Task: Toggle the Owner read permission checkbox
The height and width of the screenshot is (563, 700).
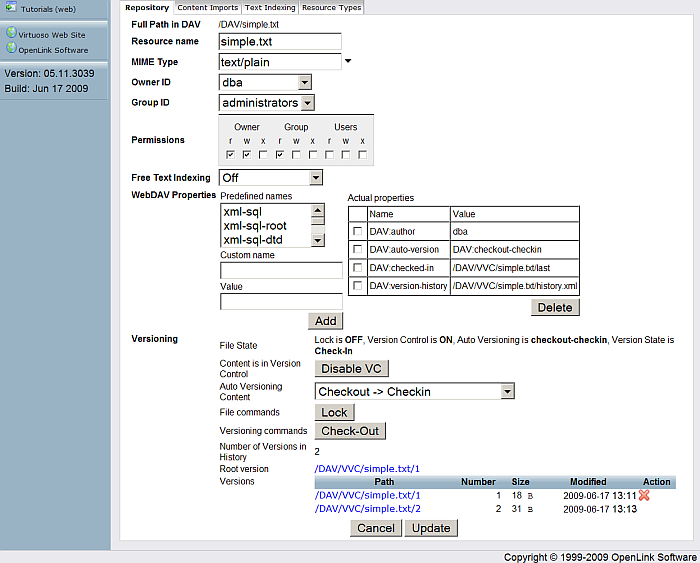Action: tap(230, 155)
